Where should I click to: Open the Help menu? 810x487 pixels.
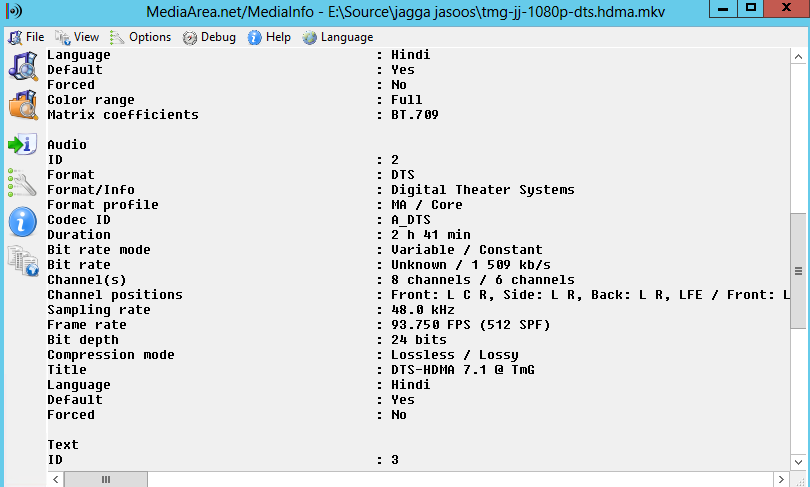[269, 37]
